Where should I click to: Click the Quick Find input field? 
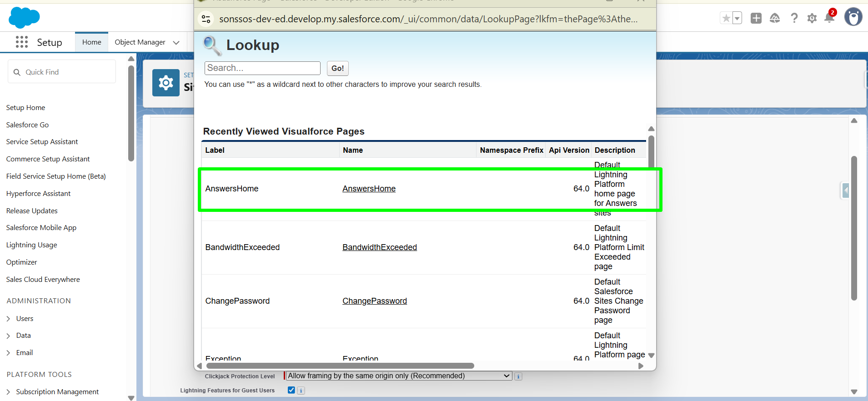point(62,72)
